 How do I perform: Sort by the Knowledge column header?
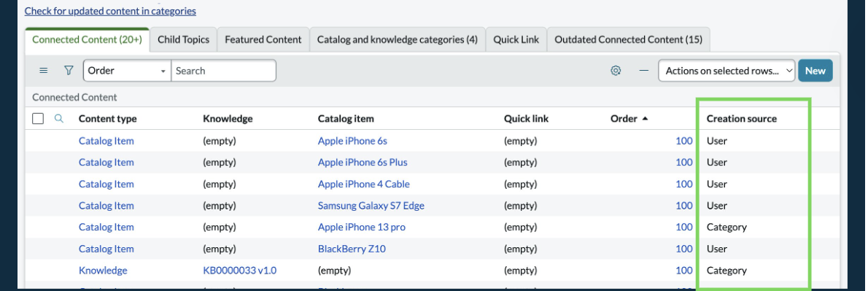[x=228, y=118]
